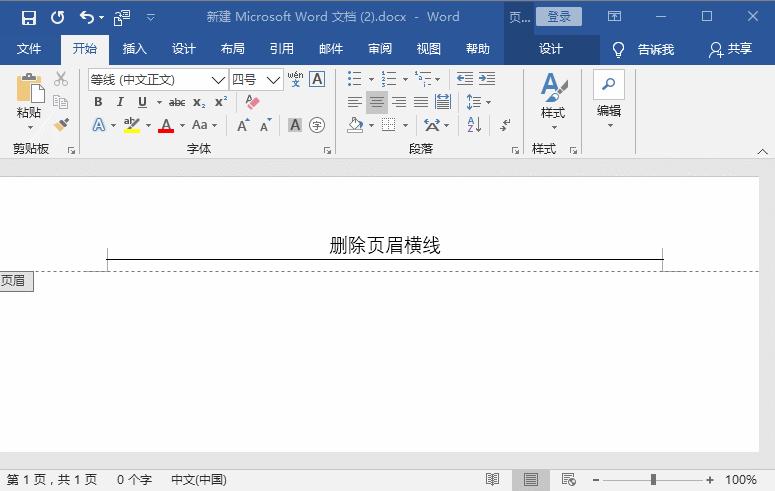The width and height of the screenshot is (775, 491).
Task: Activate the format painter brush
Action: coord(61,125)
